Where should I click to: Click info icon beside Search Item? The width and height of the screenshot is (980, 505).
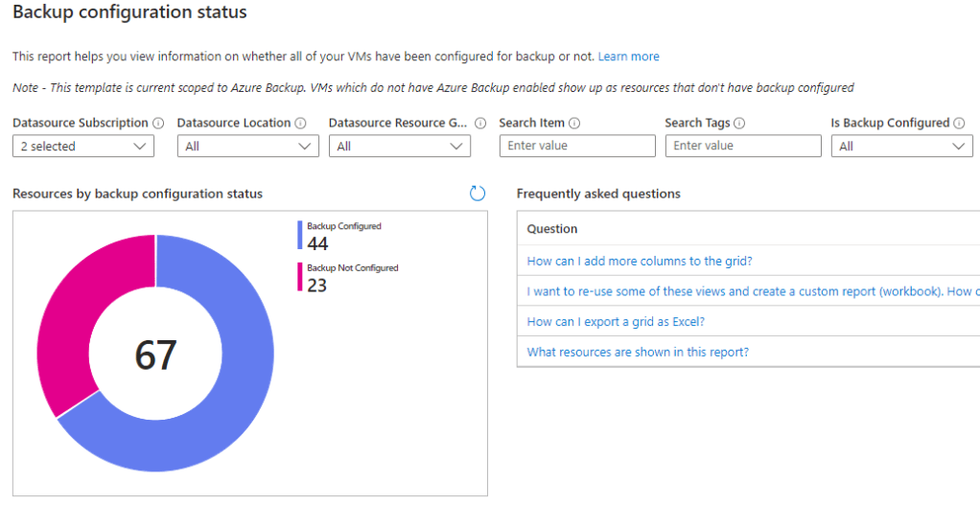tap(574, 124)
